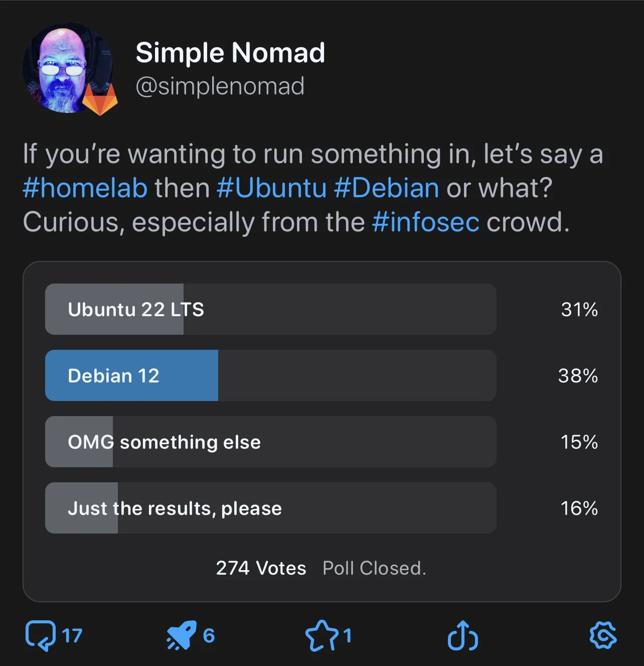644x666 pixels.
Task: Click the reply speech bubble icon
Action: 40,635
